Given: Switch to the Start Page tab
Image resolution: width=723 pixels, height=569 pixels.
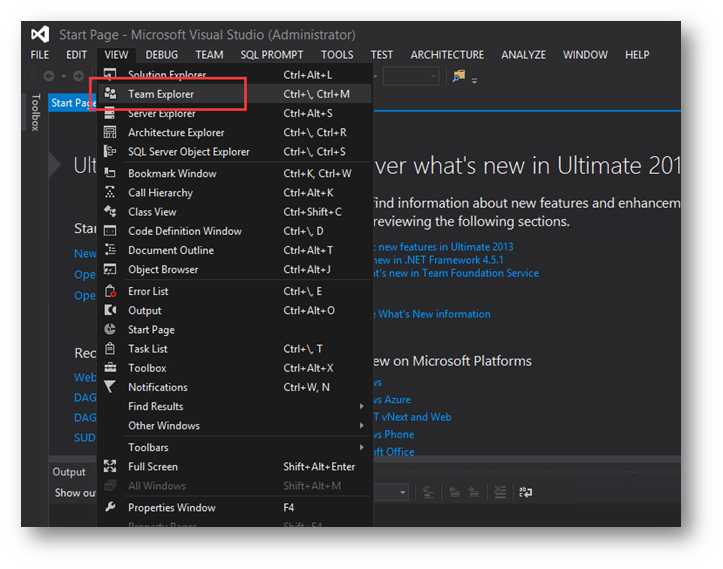Looking at the screenshot, I should click(72, 102).
